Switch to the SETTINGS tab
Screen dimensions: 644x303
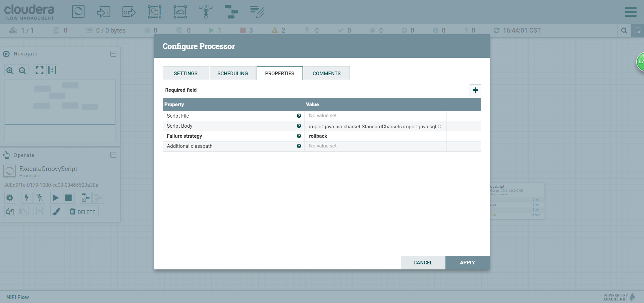click(x=186, y=73)
